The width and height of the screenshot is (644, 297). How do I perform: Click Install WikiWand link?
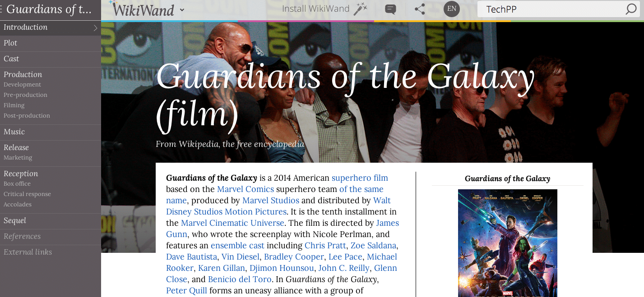point(316,9)
